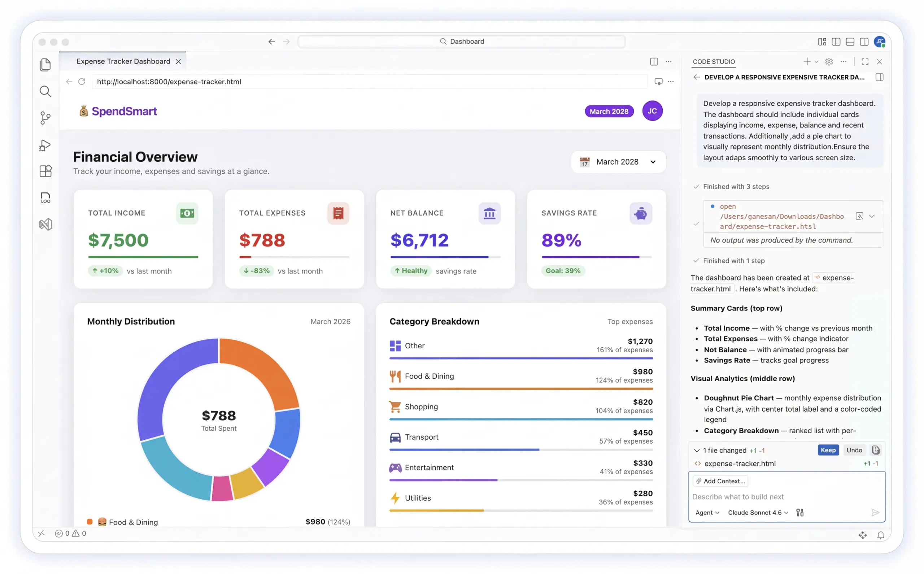Image resolution: width=924 pixels, height=574 pixels.
Task: Open the Source Control branch icon
Action: (45, 118)
